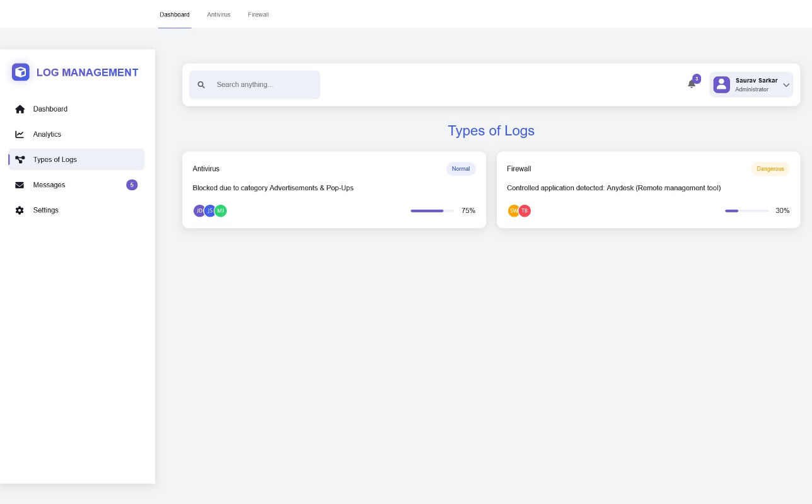The height and width of the screenshot is (504, 812).
Task: Click the Normal status badge on Antivirus
Action: point(461,169)
